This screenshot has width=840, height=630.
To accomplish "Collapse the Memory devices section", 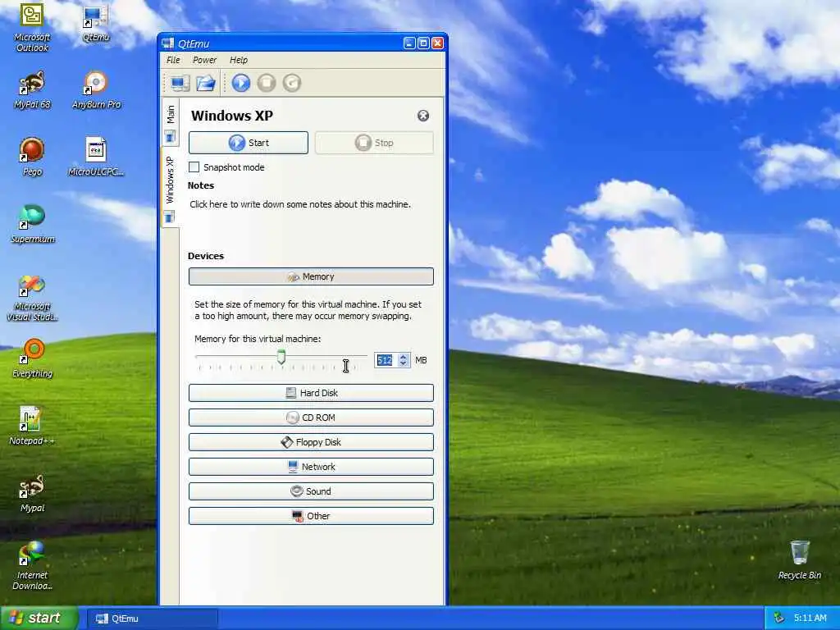I will 311,276.
